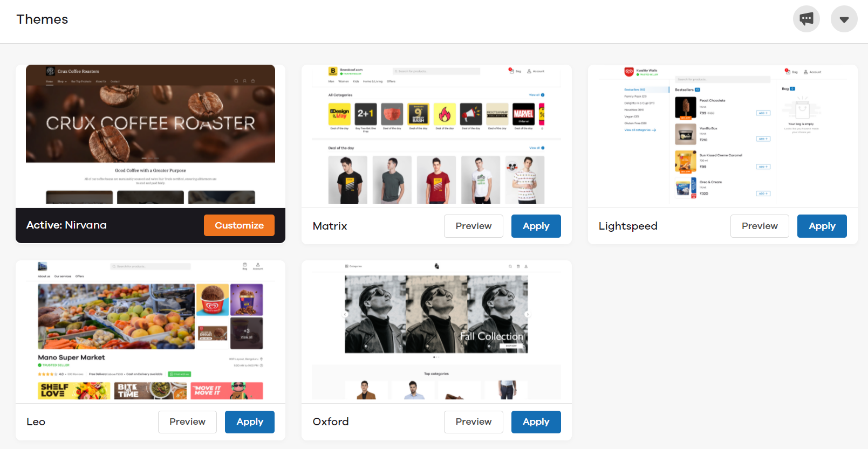Viewport: 868px width, 449px height.
Task: Click the megaphone icon in Matrix preview
Action: pyautogui.click(x=471, y=114)
